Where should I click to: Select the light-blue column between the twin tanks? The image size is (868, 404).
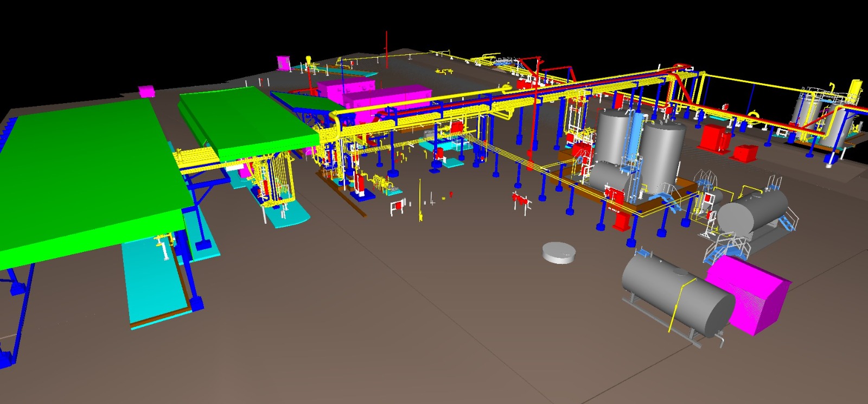click(634, 141)
